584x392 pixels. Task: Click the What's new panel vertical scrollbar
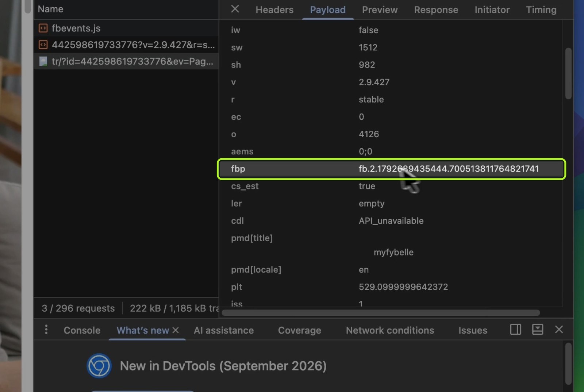568,364
